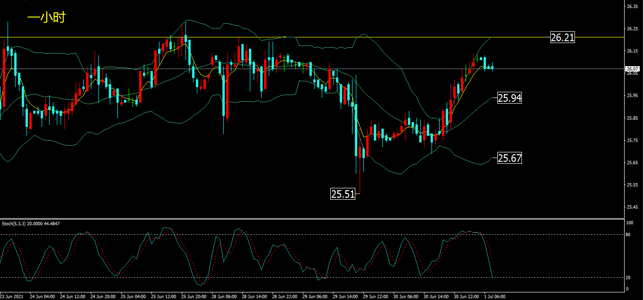Click 26.35 on the price axis
Screen dimensions: 644x300
pos(632,7)
